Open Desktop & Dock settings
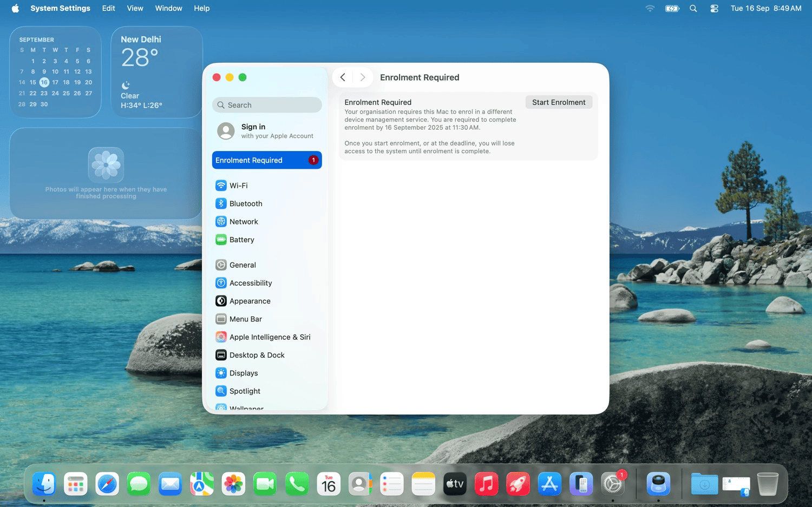Screen dimensions: 812x507 257,355
